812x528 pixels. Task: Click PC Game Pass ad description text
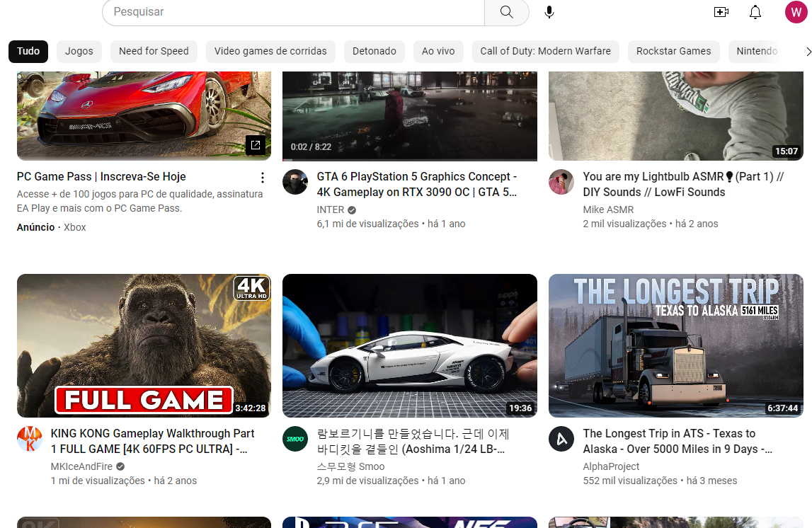(x=140, y=201)
